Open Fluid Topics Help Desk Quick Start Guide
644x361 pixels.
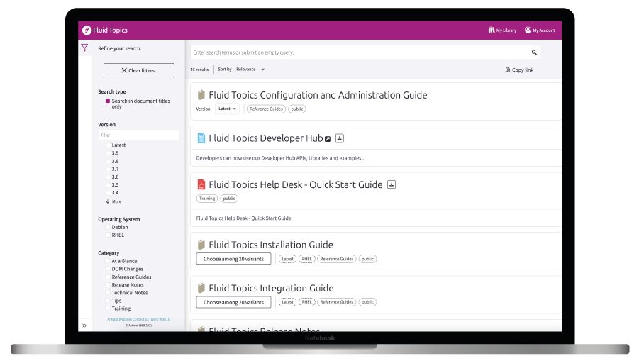296,184
